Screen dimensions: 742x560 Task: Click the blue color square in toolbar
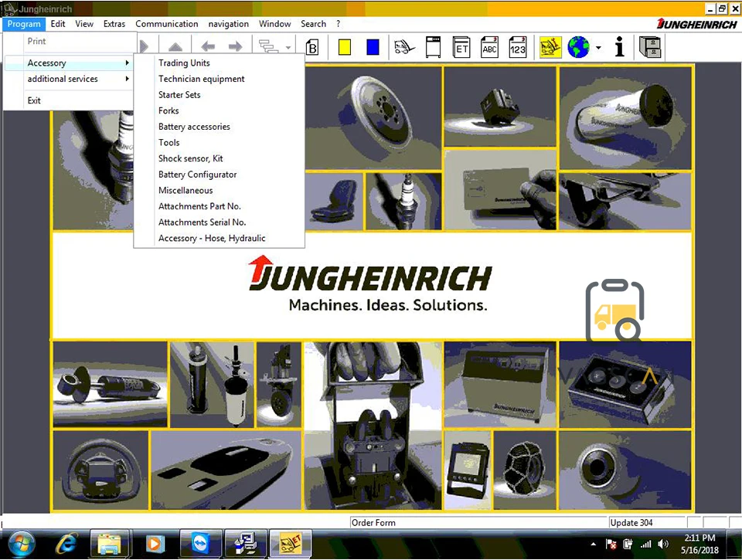click(x=373, y=47)
